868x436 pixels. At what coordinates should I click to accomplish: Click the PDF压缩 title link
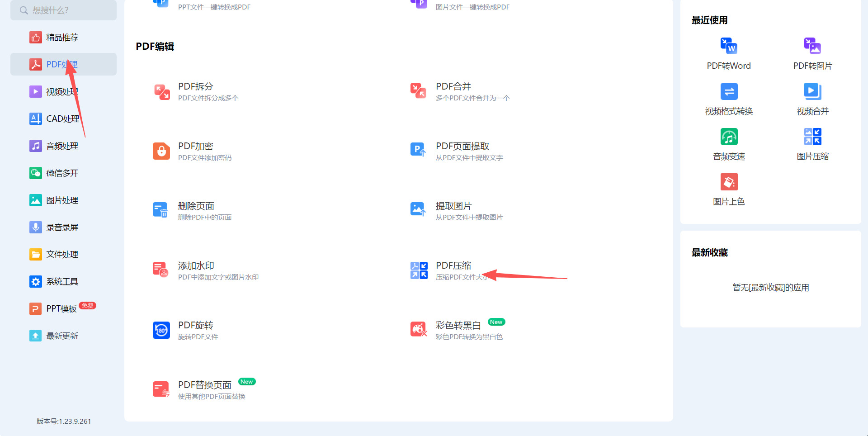point(453,265)
